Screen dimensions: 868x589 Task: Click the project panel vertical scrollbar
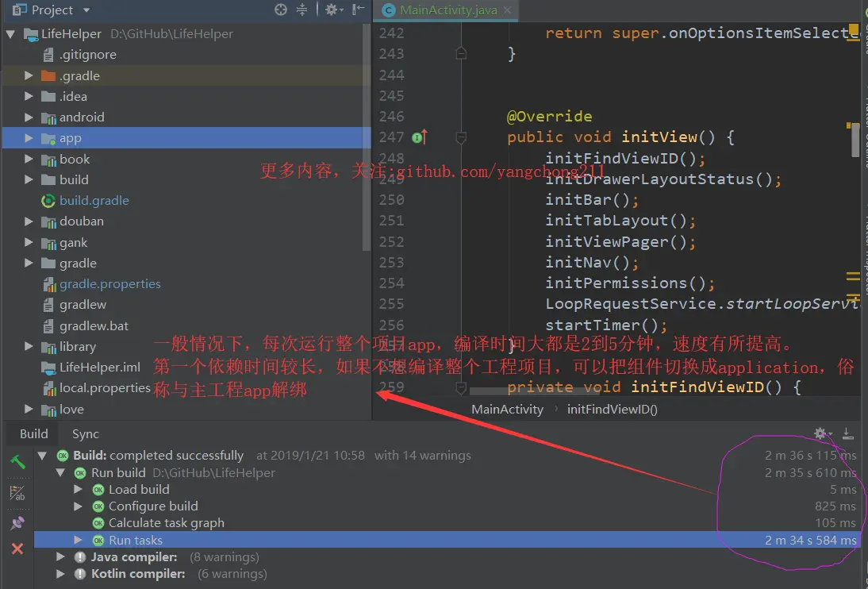pyautogui.click(x=366, y=137)
